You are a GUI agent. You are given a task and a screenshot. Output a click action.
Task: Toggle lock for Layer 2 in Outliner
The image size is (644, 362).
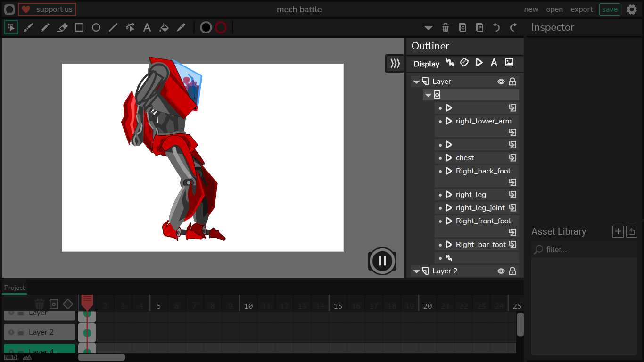click(x=512, y=271)
